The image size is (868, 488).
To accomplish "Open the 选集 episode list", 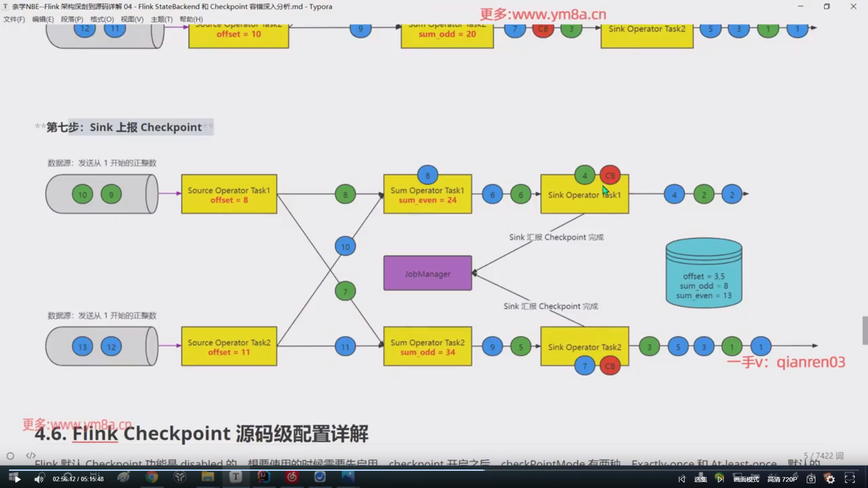I will coord(700,479).
